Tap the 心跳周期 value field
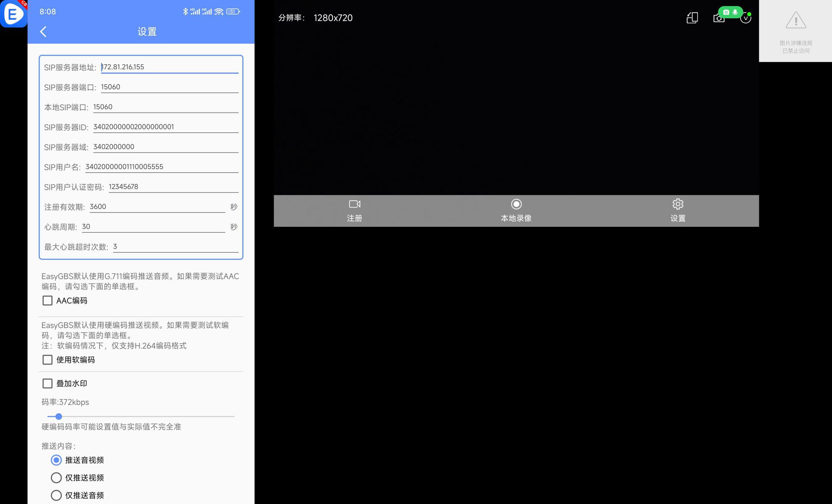832x504 pixels. (x=153, y=227)
